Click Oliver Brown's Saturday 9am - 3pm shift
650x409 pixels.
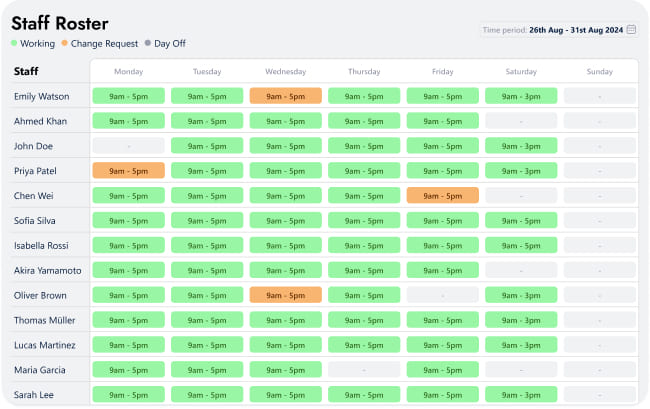(x=521, y=295)
